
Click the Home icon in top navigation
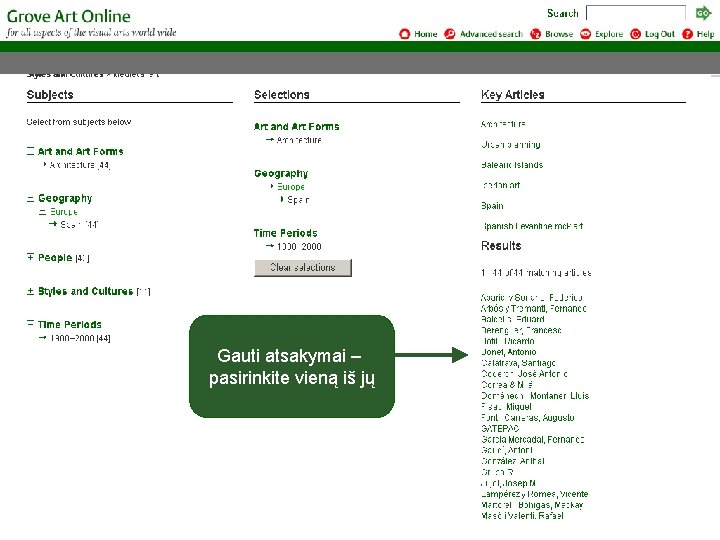405,34
